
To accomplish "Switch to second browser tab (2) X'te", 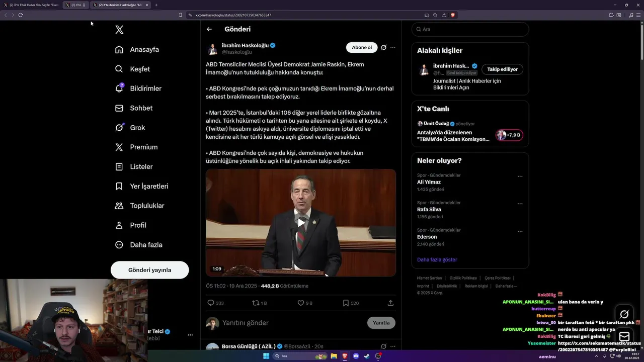I will (x=75, y=5).
